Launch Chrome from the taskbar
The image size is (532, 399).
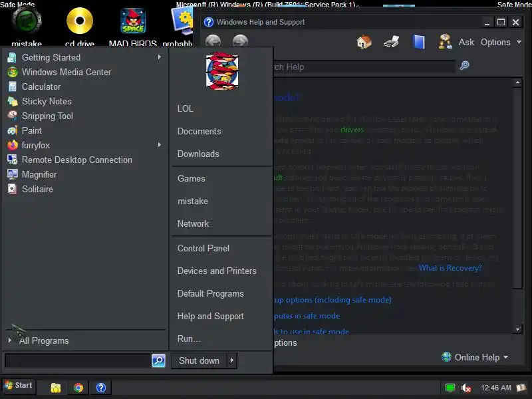78,388
